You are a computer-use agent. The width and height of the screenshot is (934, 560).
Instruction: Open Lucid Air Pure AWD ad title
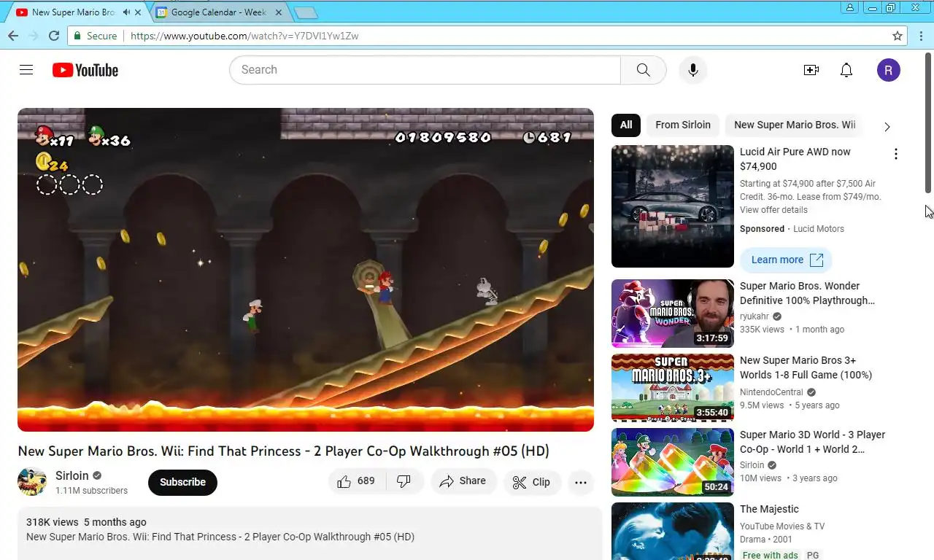[x=795, y=159]
